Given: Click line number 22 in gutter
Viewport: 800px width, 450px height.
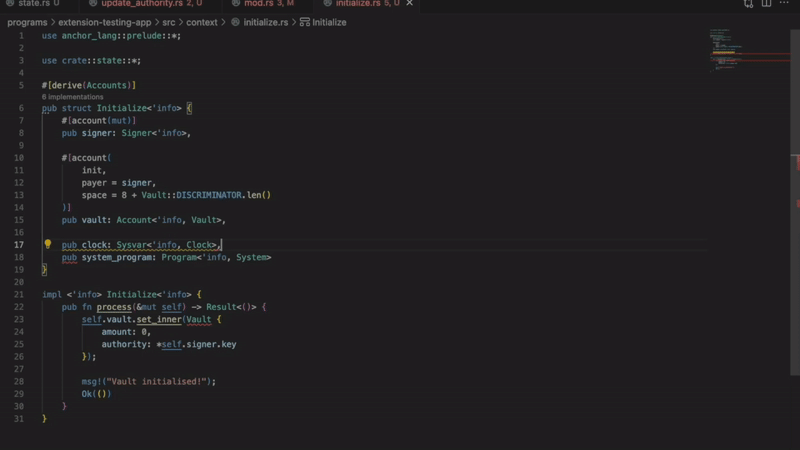Looking at the screenshot, I should (20, 307).
